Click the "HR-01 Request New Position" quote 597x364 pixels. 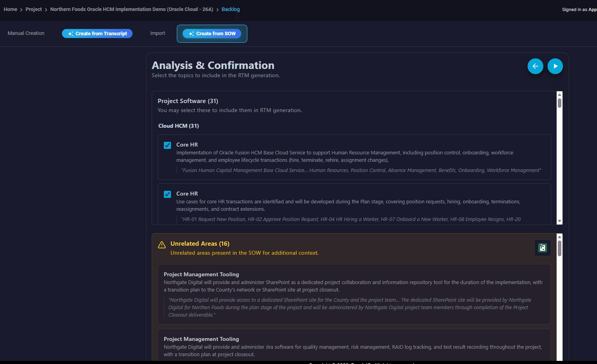(351, 219)
